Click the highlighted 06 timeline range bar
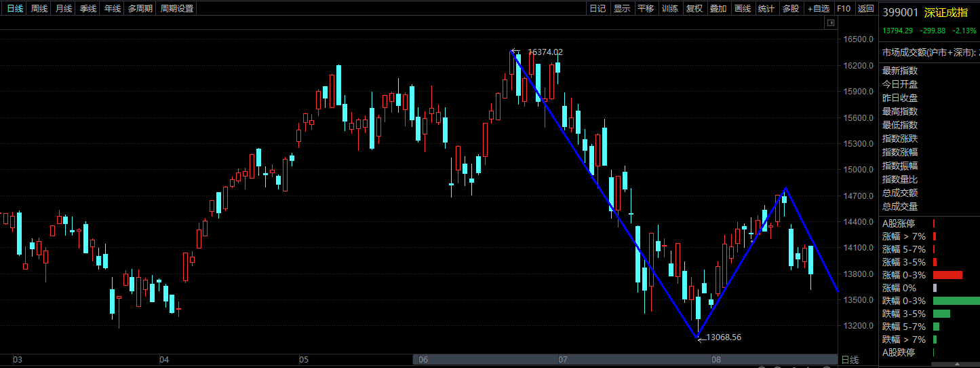The height and width of the screenshot is (368, 980). coord(485,359)
